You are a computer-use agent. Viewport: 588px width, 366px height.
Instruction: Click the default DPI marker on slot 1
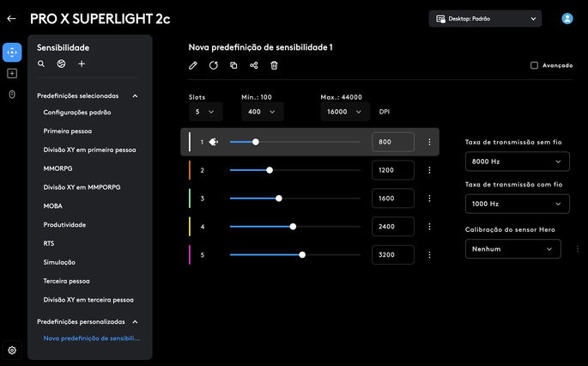[x=214, y=142]
